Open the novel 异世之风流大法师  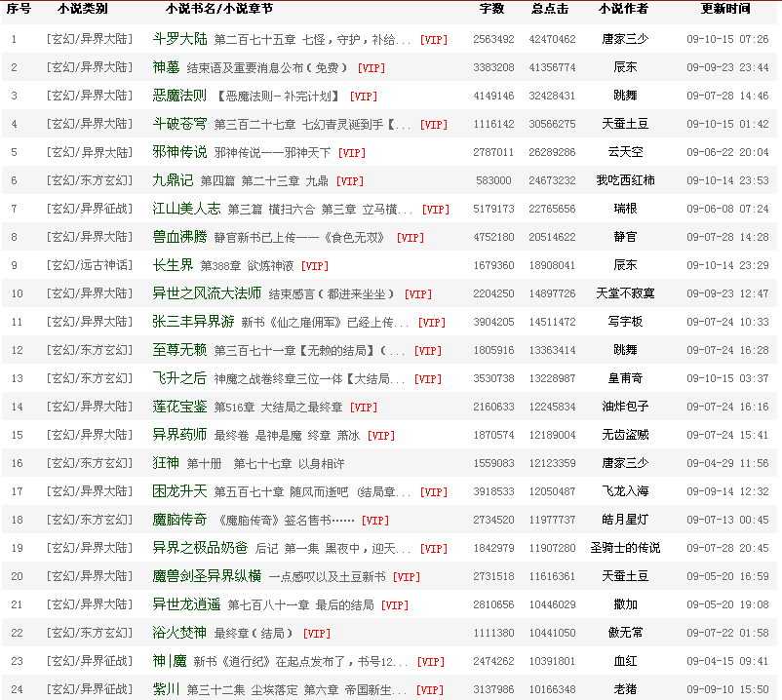click(x=207, y=293)
